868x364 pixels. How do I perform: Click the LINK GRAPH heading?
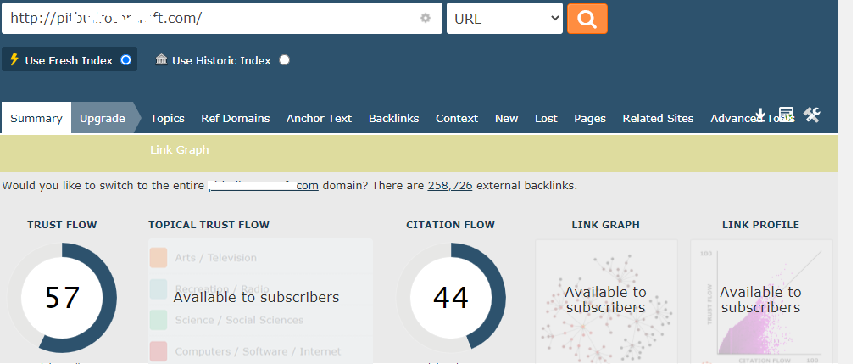pyautogui.click(x=605, y=225)
